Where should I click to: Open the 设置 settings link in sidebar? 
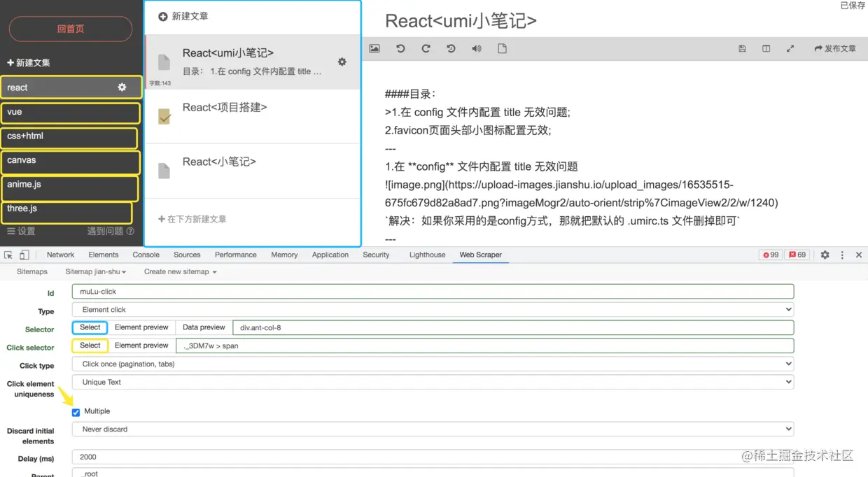[21, 232]
